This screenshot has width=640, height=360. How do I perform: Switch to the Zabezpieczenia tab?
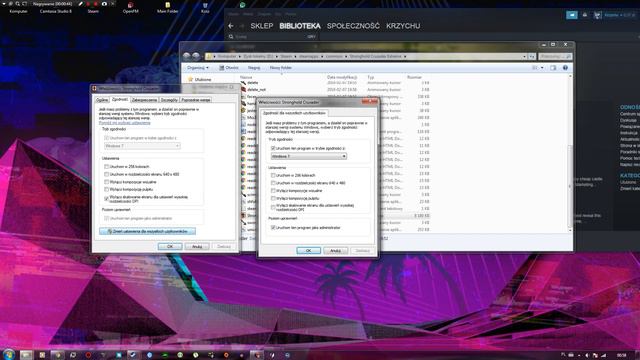pos(144,100)
